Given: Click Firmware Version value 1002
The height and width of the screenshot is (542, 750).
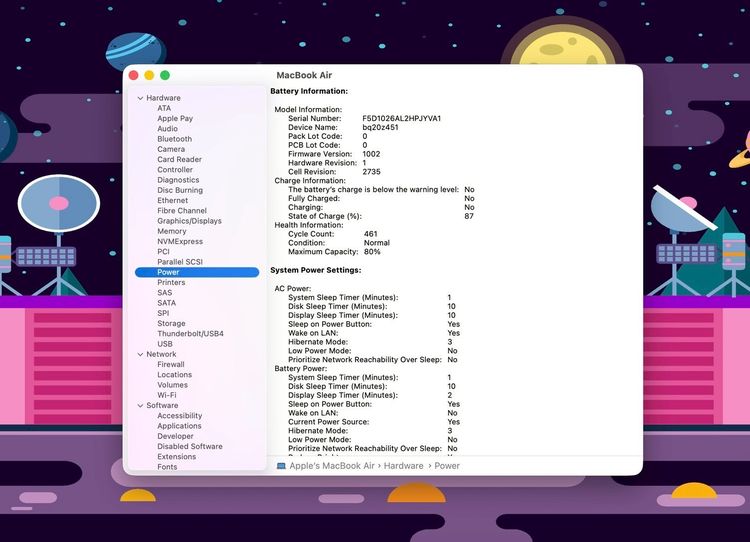Looking at the screenshot, I should (371, 154).
